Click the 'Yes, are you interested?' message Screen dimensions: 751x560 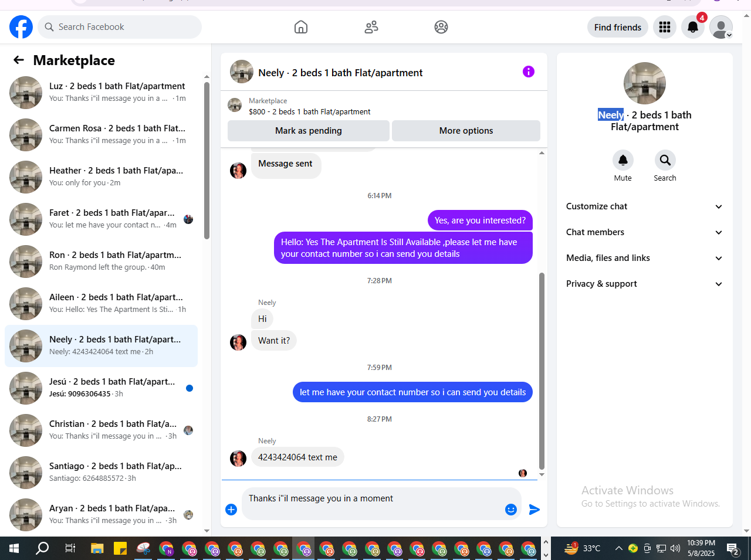click(480, 220)
